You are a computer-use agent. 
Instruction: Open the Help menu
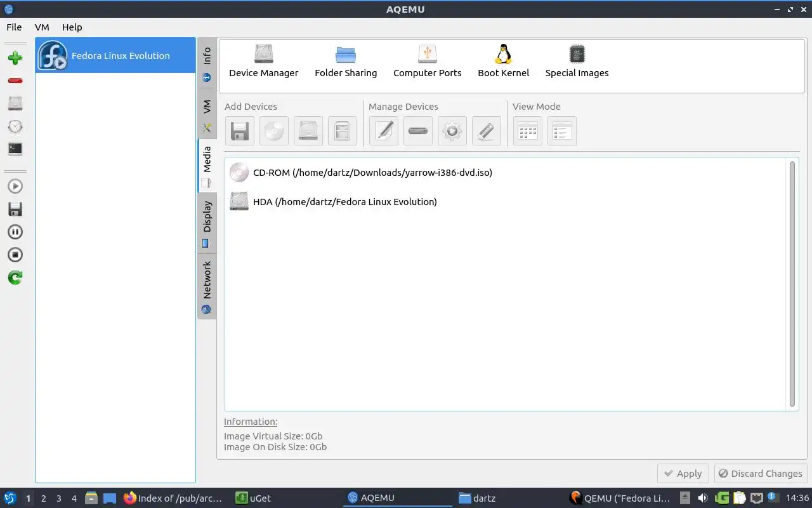(x=72, y=27)
